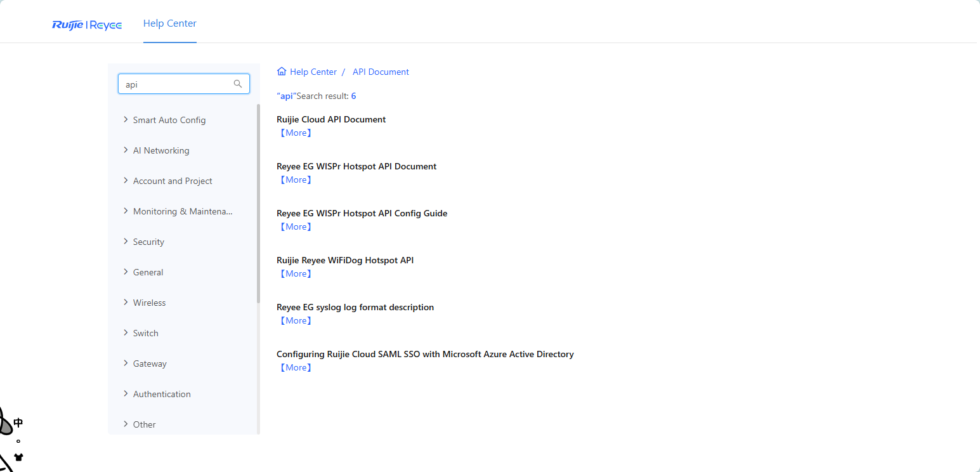The image size is (980, 472).
Task: Click Reyee EG syslog log format description title
Action: coord(355,307)
